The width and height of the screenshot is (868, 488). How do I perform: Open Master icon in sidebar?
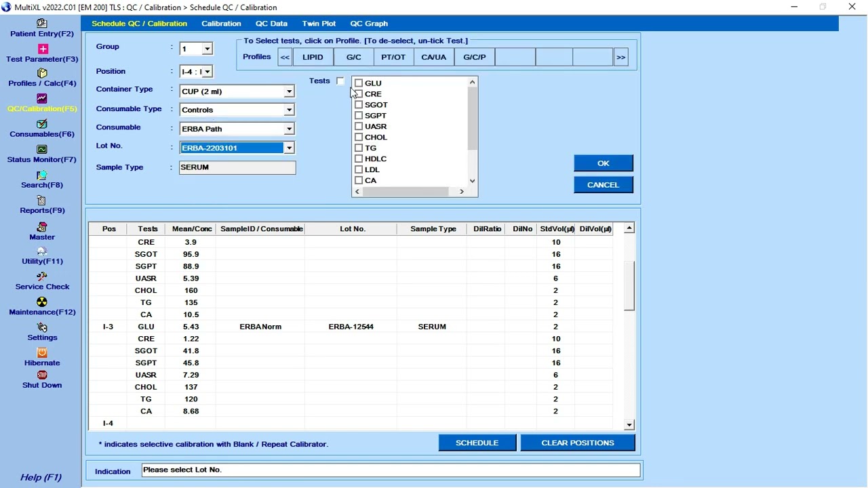[42, 226]
